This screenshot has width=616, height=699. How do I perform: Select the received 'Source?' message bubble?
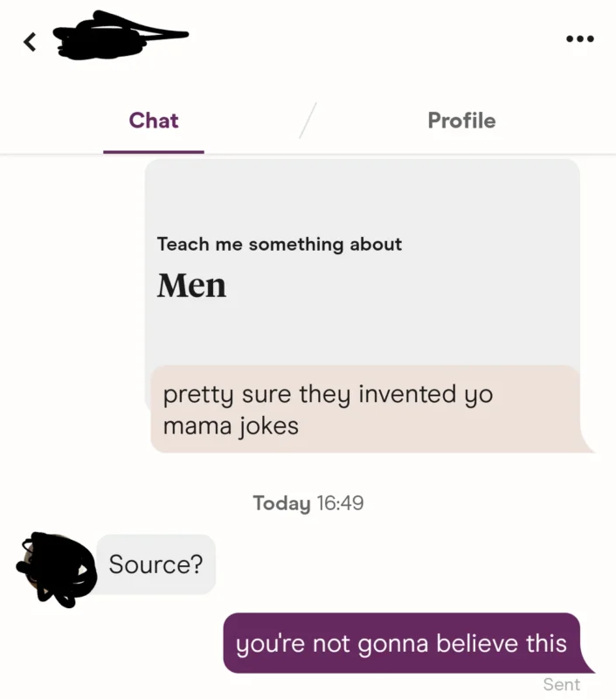pos(156,564)
